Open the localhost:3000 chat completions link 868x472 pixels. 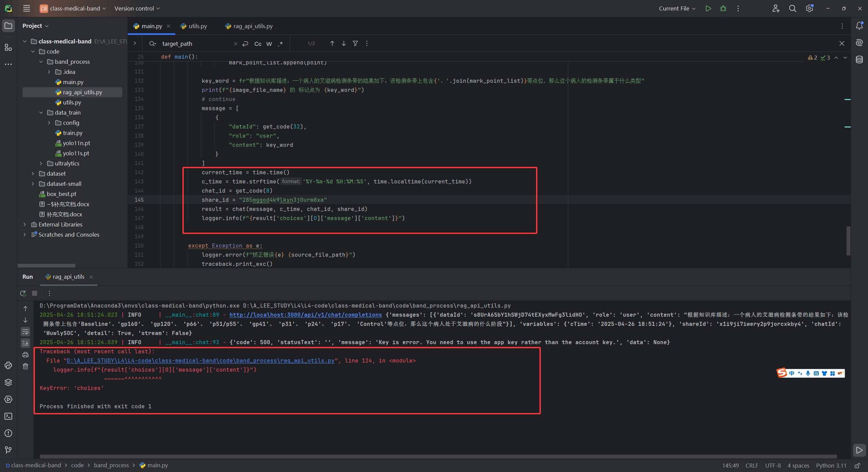pos(305,315)
